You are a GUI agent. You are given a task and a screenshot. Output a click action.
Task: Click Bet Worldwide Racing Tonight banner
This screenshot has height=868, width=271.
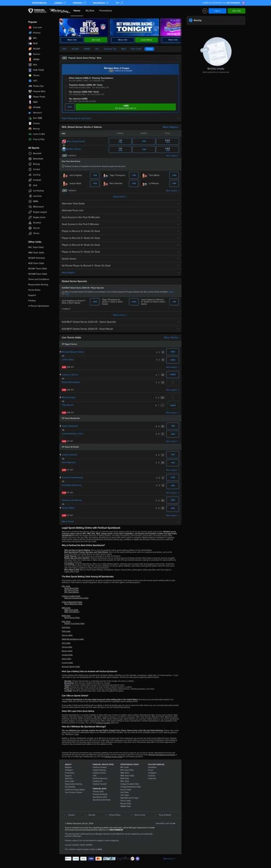point(134,27)
